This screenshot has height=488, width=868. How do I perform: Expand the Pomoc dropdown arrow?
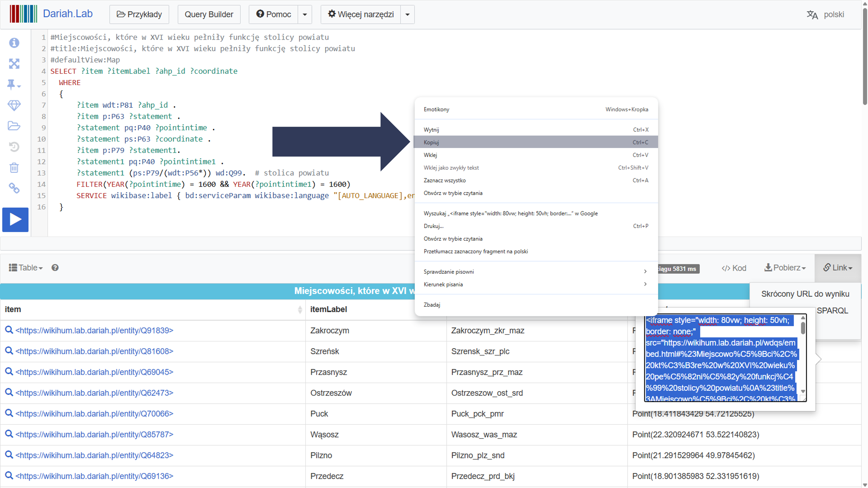coord(305,14)
